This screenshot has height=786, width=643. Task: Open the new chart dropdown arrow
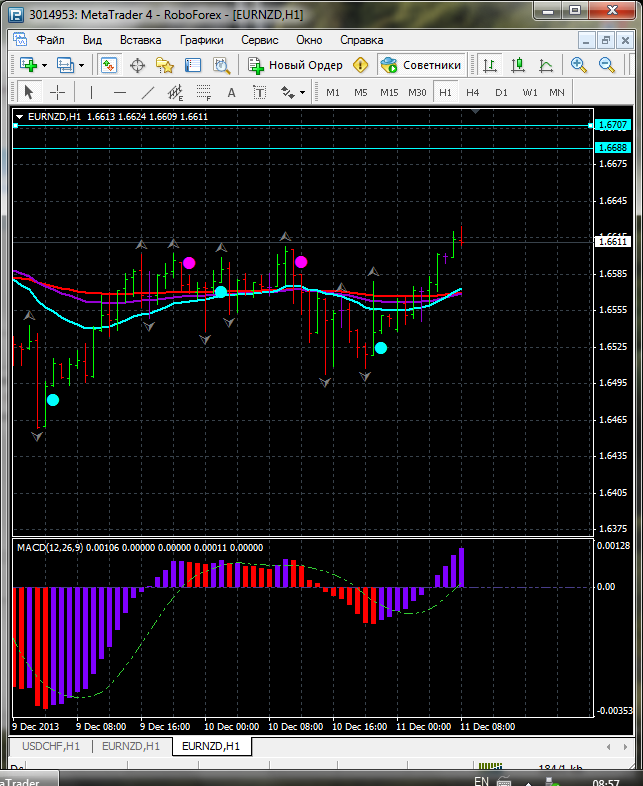[x=45, y=65]
